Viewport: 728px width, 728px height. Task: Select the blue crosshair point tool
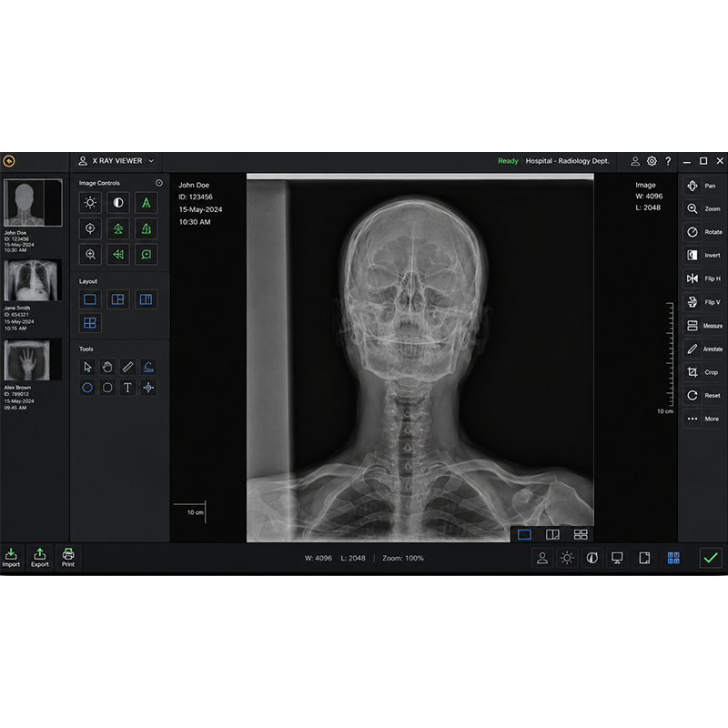(x=148, y=388)
